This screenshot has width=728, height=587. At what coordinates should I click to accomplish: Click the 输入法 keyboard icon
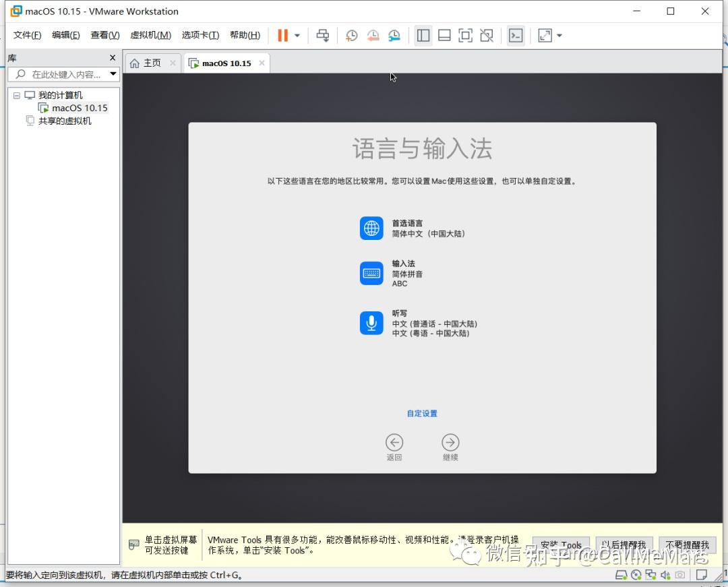371,274
